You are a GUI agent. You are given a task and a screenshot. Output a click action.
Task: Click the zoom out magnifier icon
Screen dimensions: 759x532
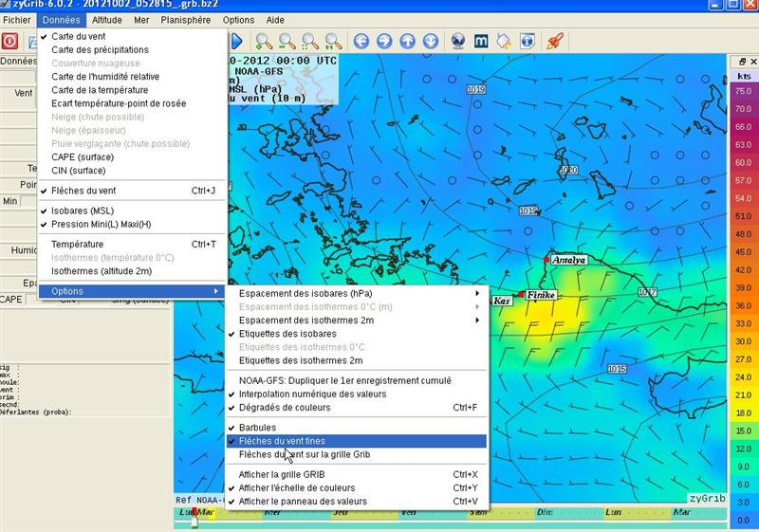287,41
